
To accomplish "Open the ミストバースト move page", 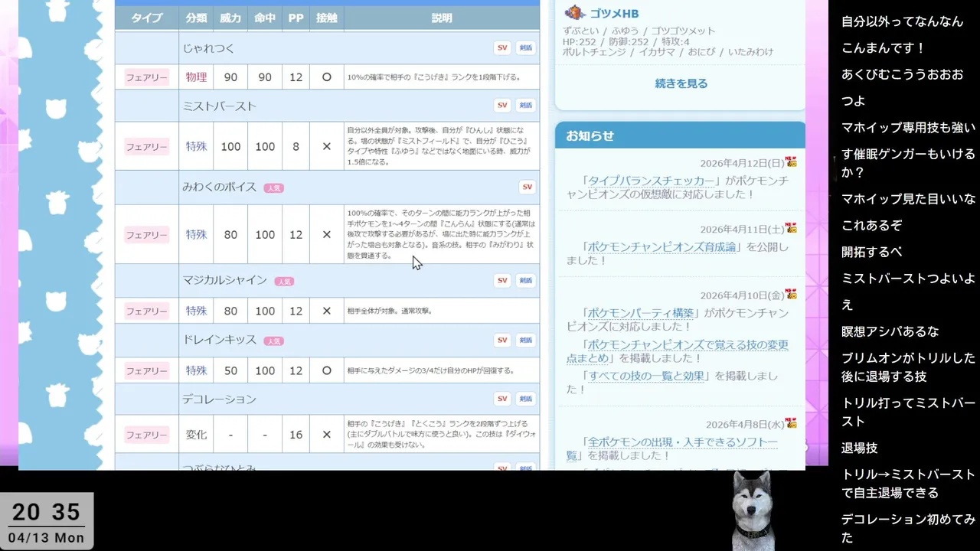I will point(219,106).
